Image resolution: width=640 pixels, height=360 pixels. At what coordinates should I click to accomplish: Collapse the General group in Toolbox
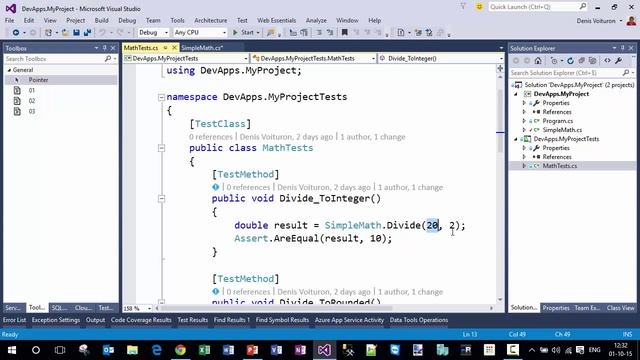tap(9, 70)
